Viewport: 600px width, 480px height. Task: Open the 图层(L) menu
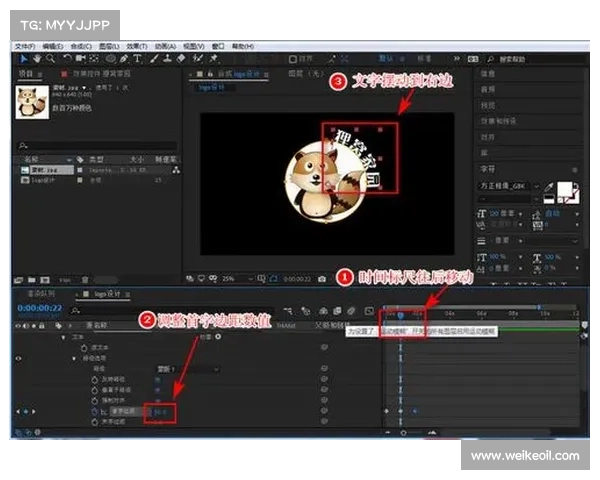tap(109, 46)
